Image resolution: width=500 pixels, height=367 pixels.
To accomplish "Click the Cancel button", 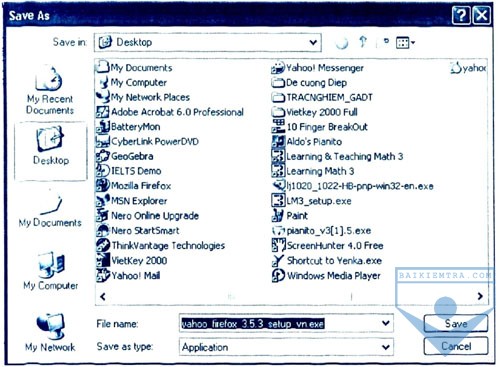I will point(456,346).
